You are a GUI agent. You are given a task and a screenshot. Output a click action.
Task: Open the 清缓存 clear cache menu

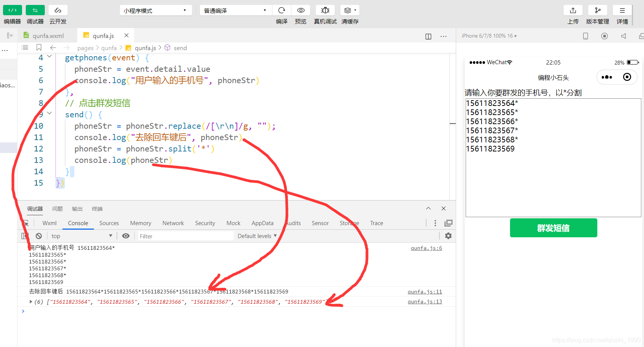[x=350, y=10]
